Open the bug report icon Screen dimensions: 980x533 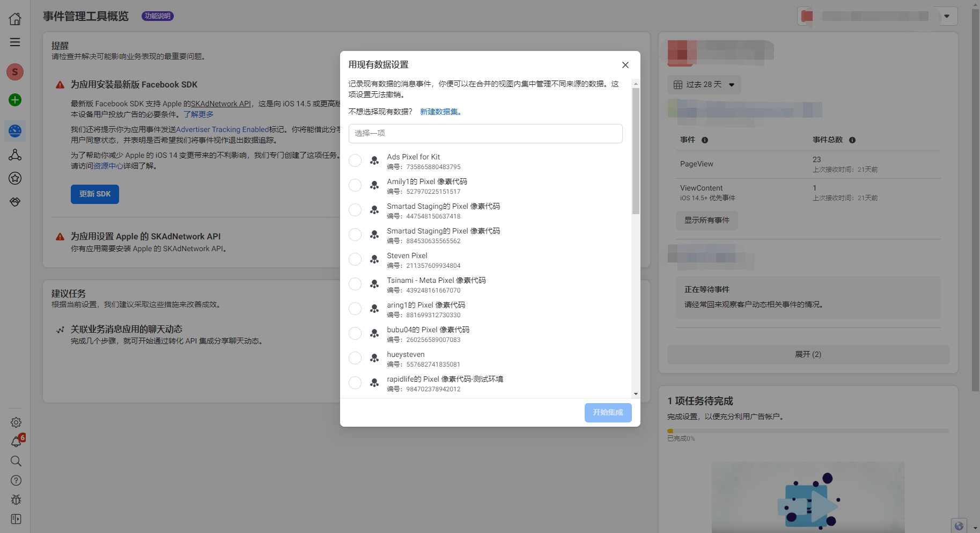15,500
